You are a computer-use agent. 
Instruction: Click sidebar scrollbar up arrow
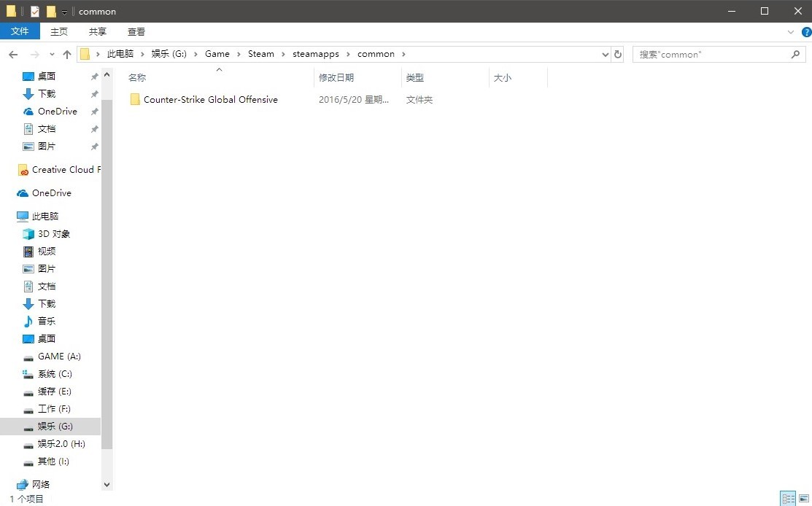[107, 74]
